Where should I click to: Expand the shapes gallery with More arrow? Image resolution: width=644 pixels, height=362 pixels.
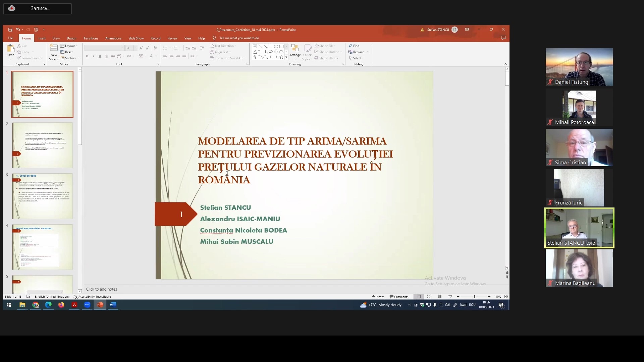pyautogui.click(x=286, y=58)
